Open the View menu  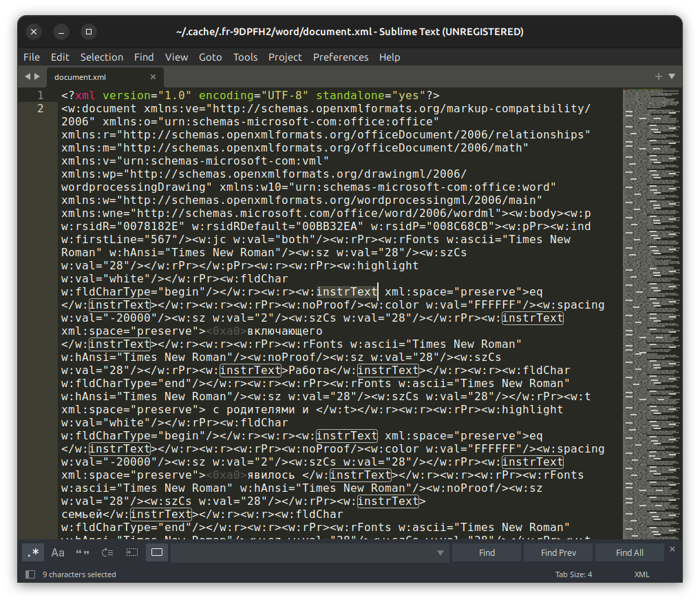pos(176,57)
